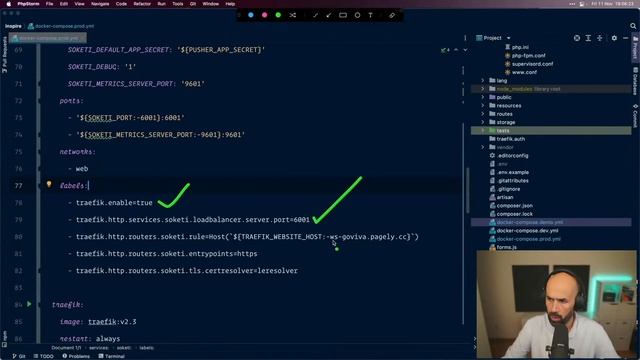This screenshot has width=640, height=360.
Task: Select the circle drawing tool
Action: [x=357, y=15]
